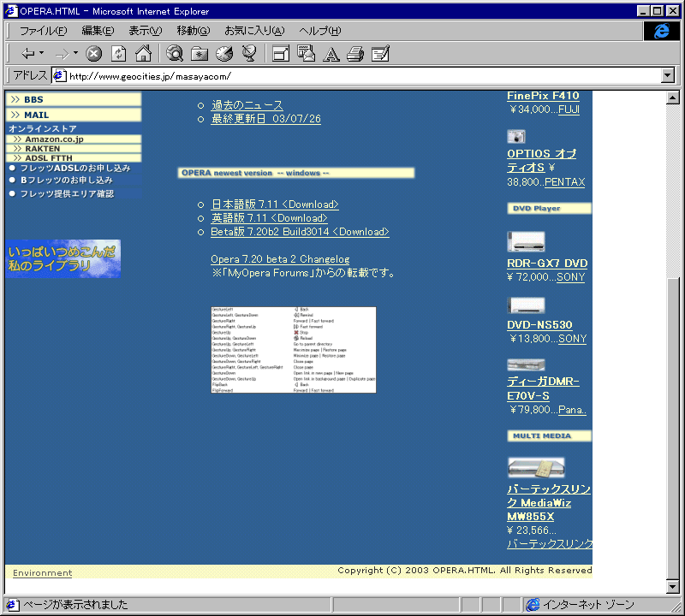Refresh the page using the Refresh icon

[118, 54]
